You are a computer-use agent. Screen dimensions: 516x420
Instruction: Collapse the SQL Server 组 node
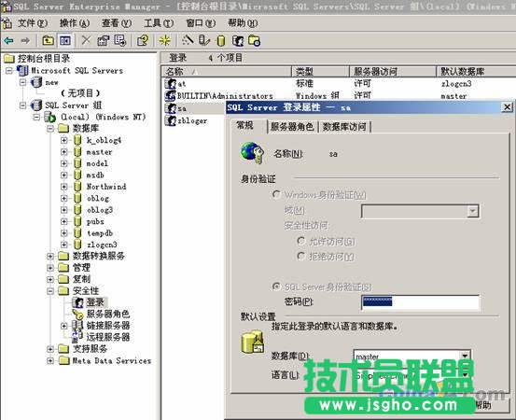click(22, 105)
